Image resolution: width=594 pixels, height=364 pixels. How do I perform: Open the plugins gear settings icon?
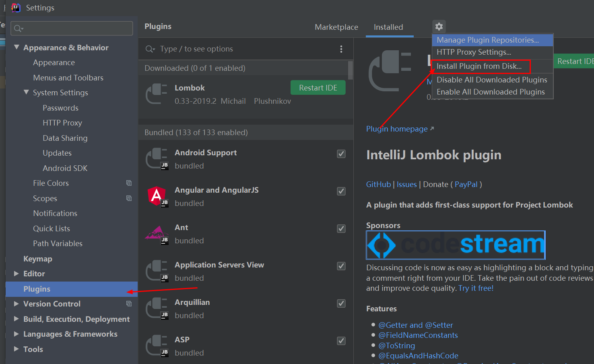click(x=439, y=27)
